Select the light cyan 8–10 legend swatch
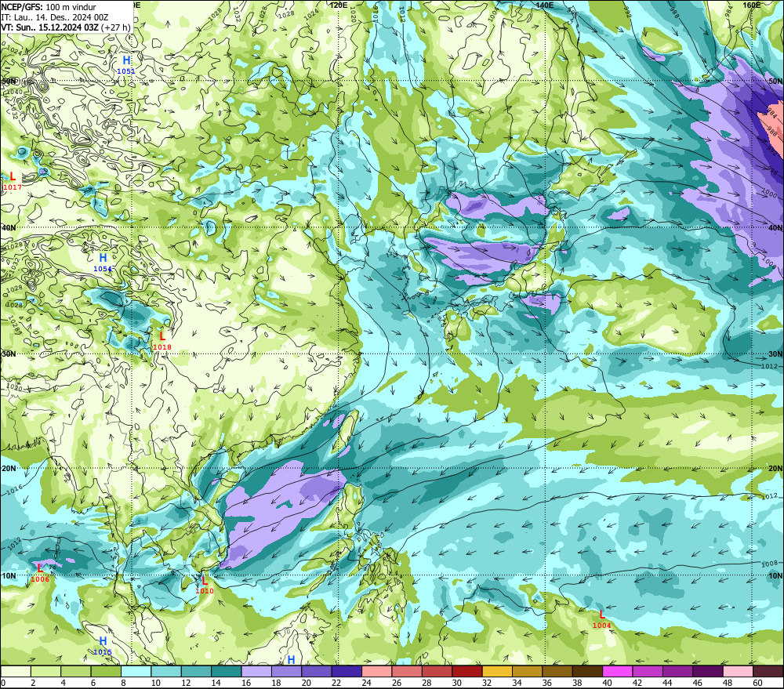784x689 pixels. (136, 672)
